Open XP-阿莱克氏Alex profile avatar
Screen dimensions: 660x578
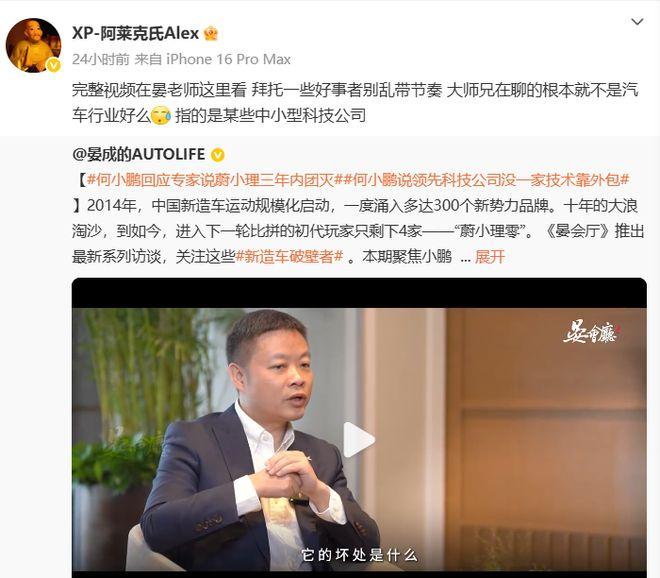(33, 45)
